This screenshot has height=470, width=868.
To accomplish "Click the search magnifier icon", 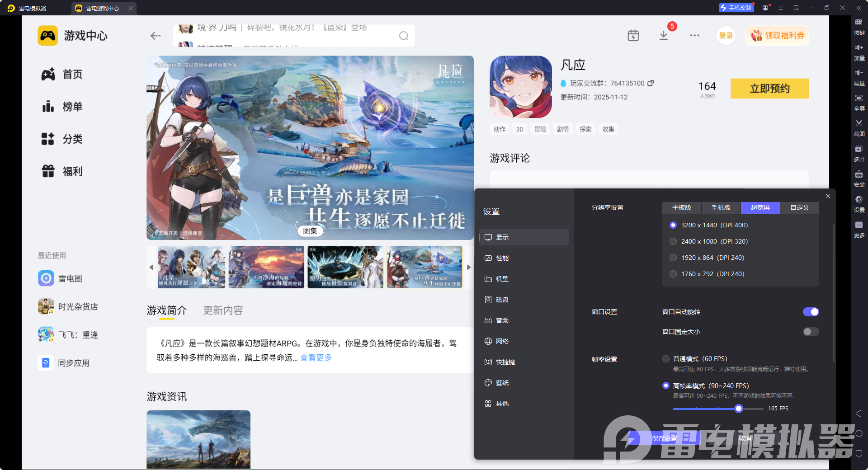I will tap(404, 36).
